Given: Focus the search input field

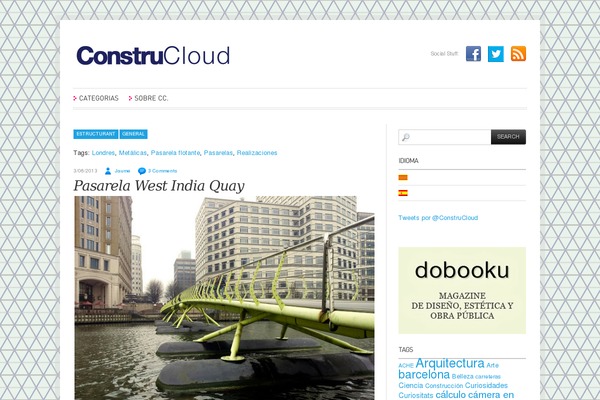Looking at the screenshot, I should (445, 137).
